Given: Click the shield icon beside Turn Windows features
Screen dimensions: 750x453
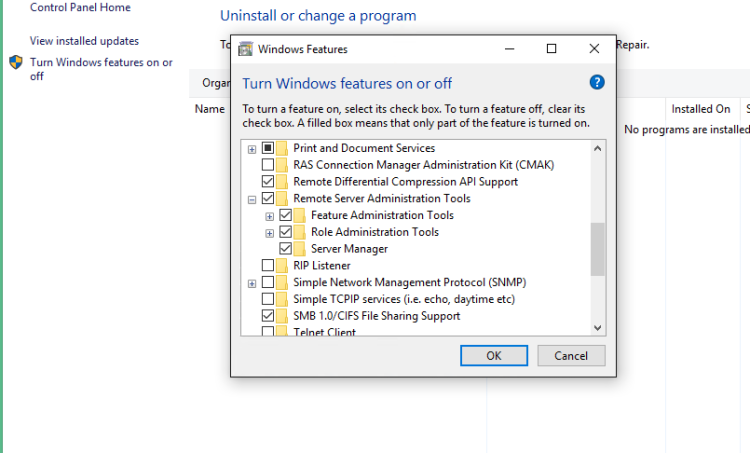Looking at the screenshot, I should 16,62.
